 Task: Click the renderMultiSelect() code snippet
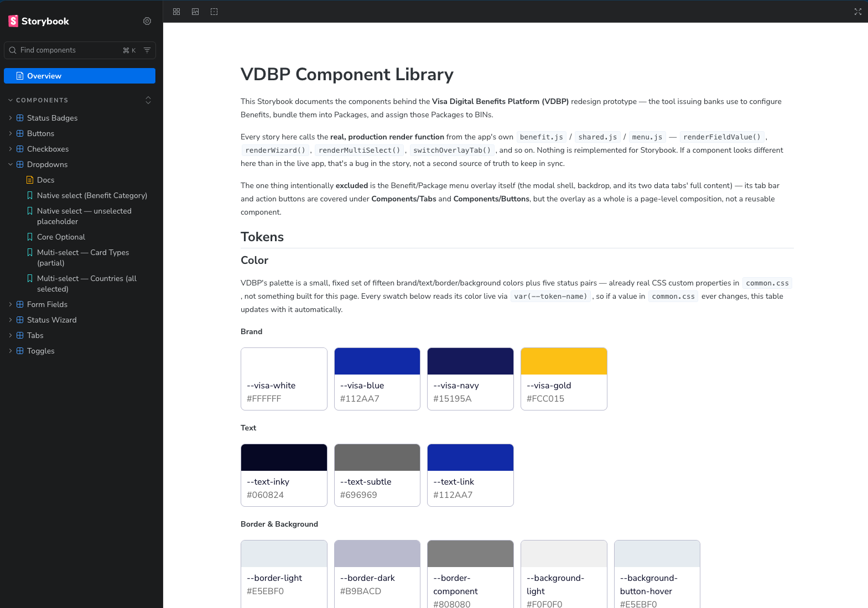[360, 150]
